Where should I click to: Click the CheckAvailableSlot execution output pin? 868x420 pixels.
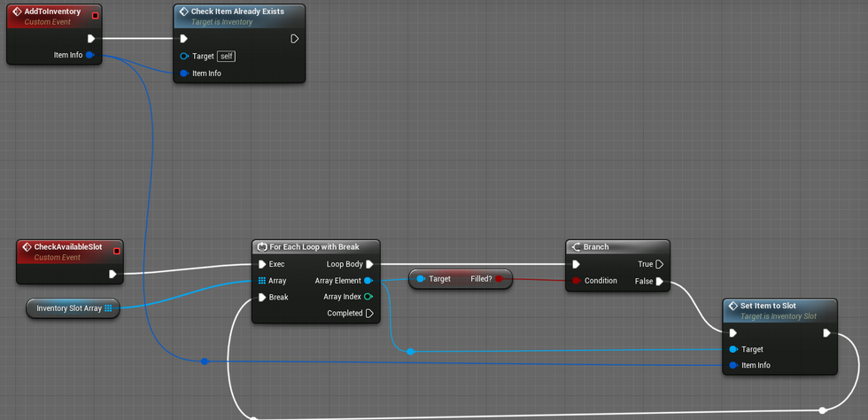pos(112,274)
